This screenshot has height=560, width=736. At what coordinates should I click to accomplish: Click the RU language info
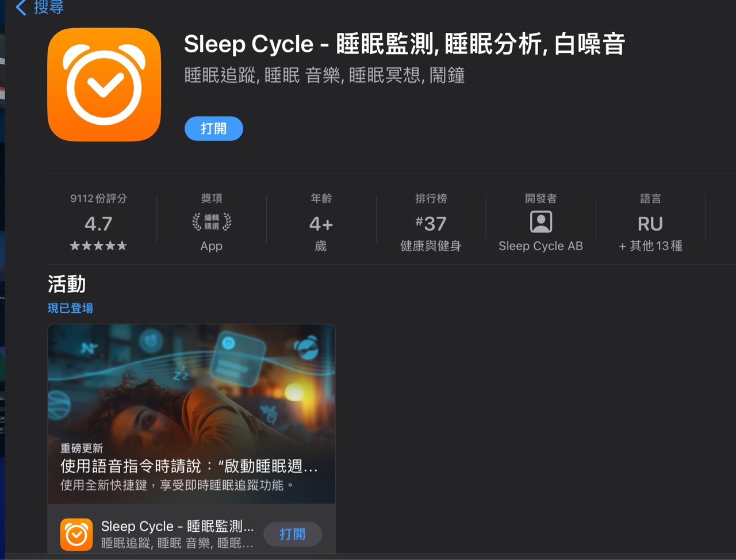[x=650, y=223]
